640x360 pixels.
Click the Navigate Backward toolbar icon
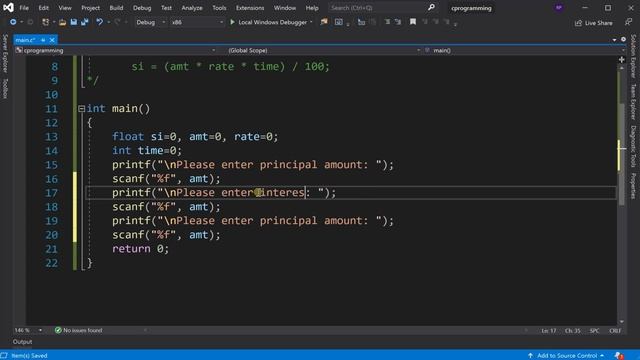tap(13, 22)
